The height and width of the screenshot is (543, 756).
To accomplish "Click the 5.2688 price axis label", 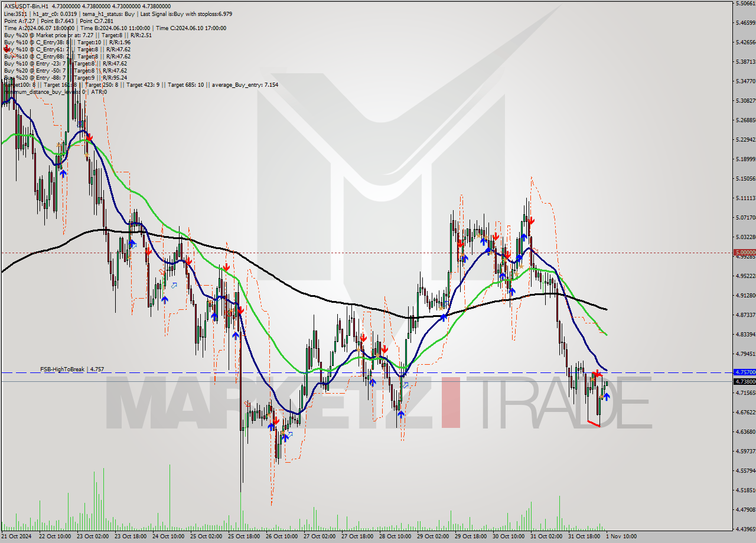I will pos(745,120).
